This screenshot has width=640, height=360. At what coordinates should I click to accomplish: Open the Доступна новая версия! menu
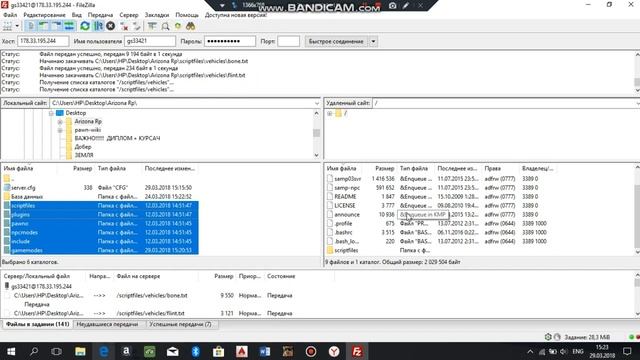click(x=236, y=15)
